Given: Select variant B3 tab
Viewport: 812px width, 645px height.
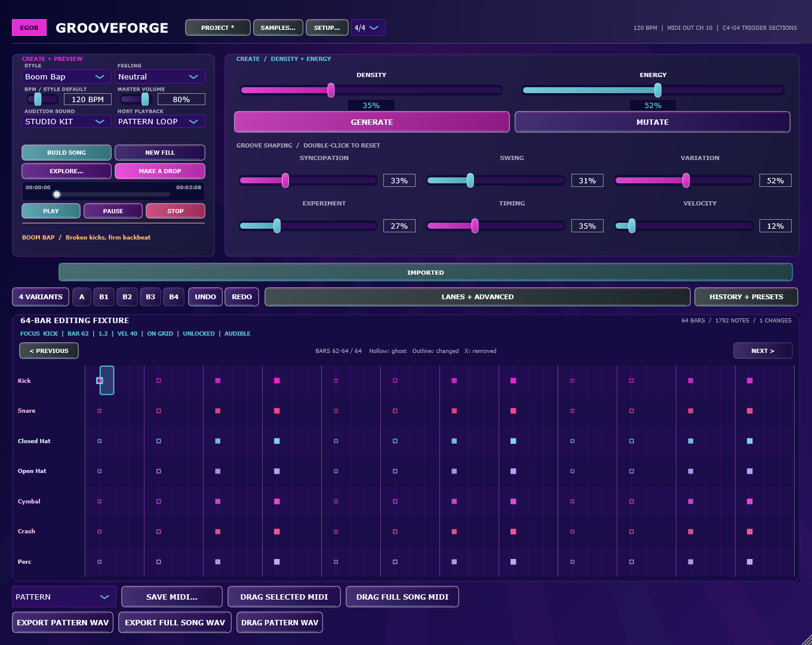Looking at the screenshot, I should point(150,297).
